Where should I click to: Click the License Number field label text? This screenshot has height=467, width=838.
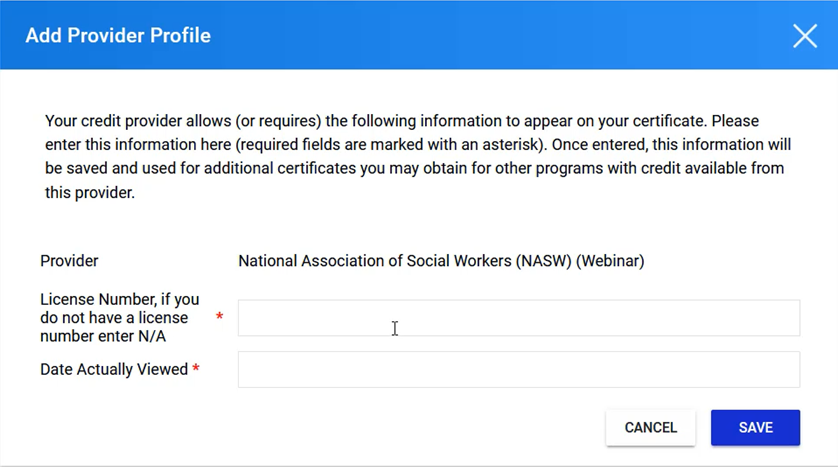coord(120,317)
